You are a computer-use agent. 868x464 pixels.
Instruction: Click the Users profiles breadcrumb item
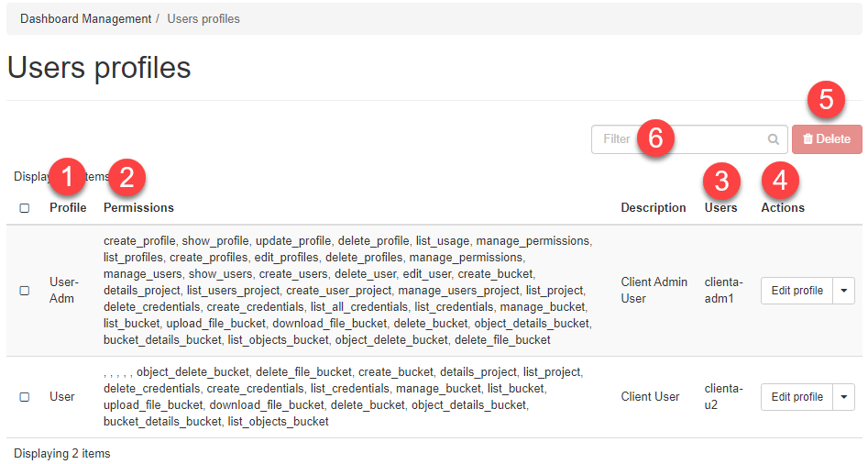[x=203, y=18]
